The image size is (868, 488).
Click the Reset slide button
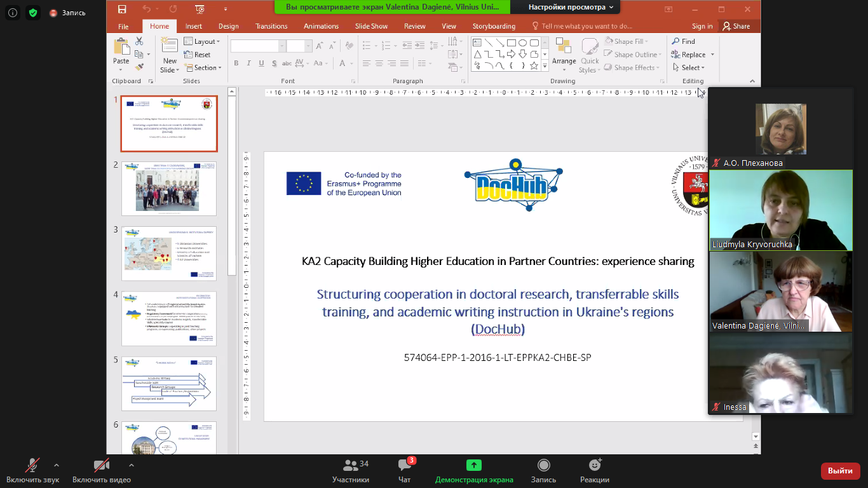[198, 55]
